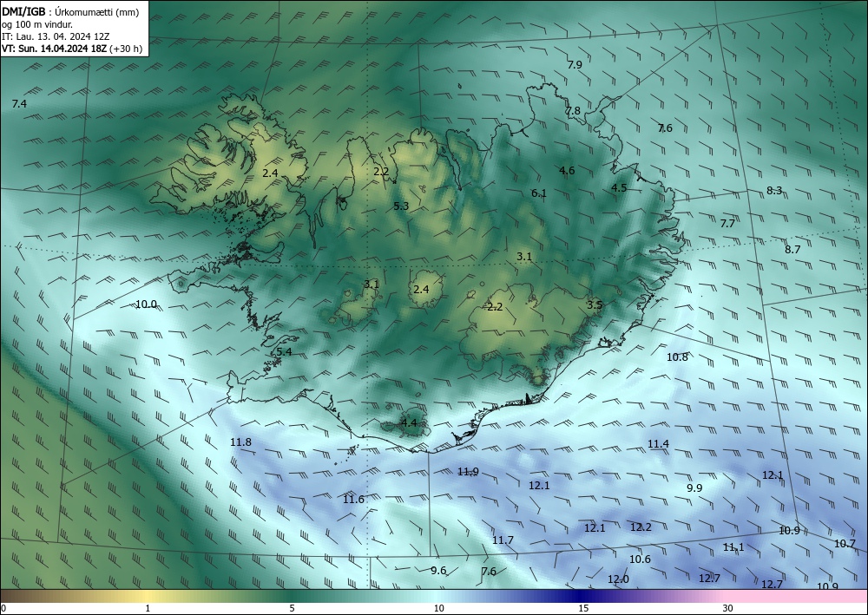Click the 5.3 value label
868x615 pixels.
point(401,206)
